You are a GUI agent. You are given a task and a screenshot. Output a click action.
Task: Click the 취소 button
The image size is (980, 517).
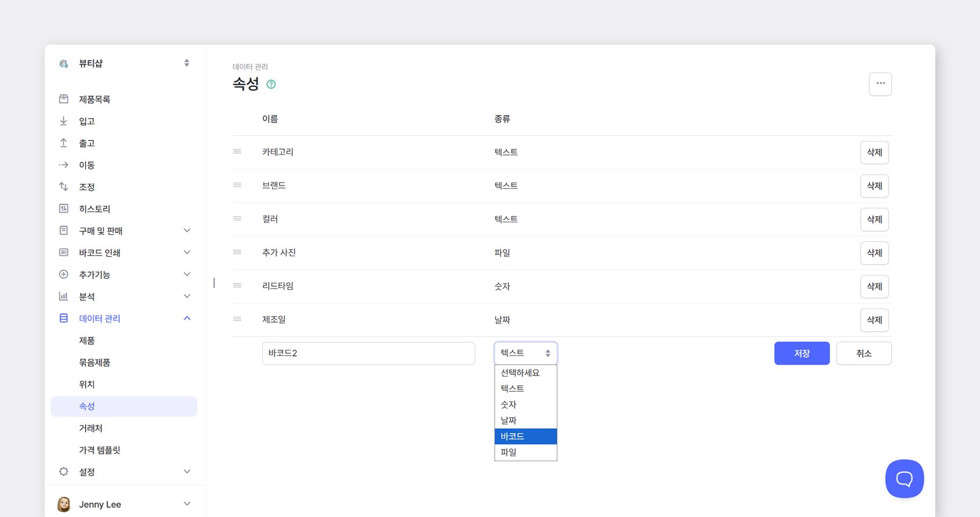(864, 353)
